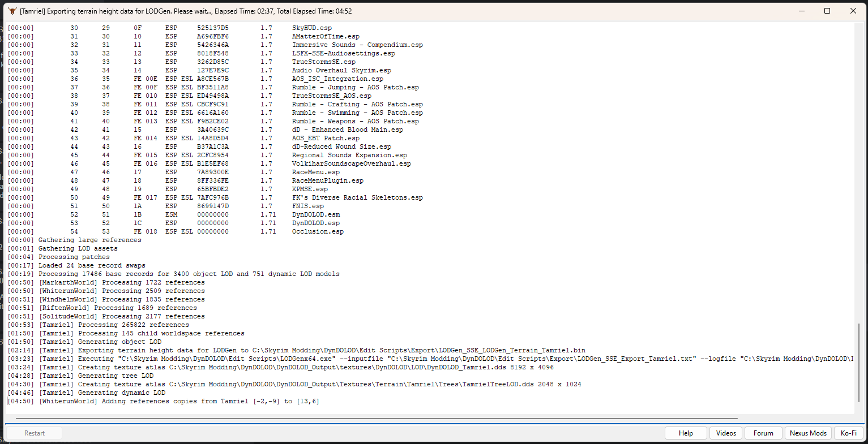Minimize the DynDOLOD window

tap(801, 11)
